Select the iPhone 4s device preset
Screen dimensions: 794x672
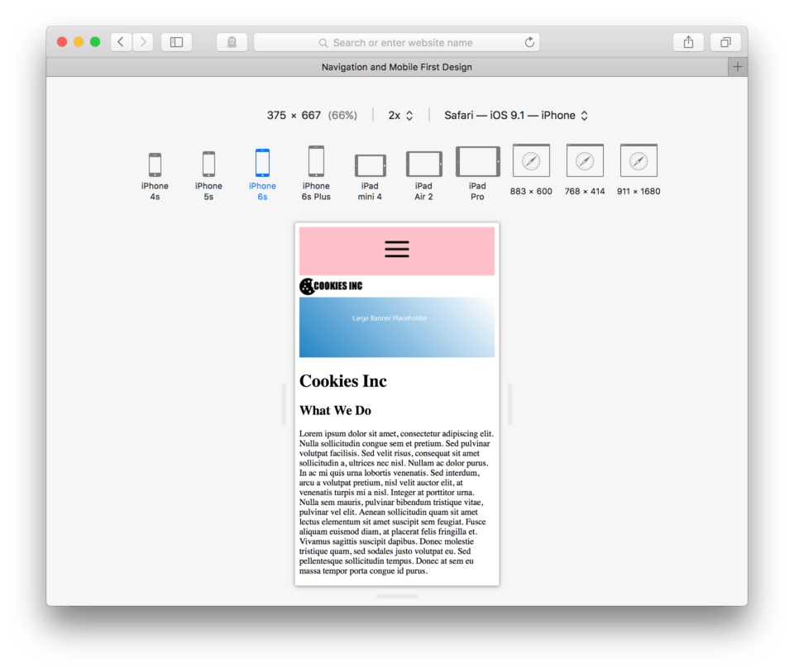(x=155, y=176)
